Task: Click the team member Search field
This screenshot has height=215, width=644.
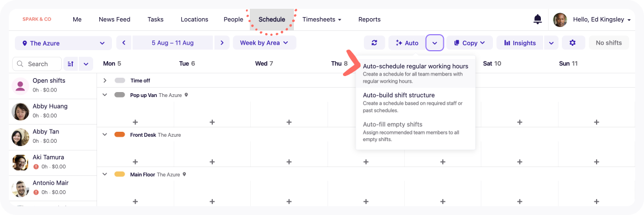Action: 37,64
